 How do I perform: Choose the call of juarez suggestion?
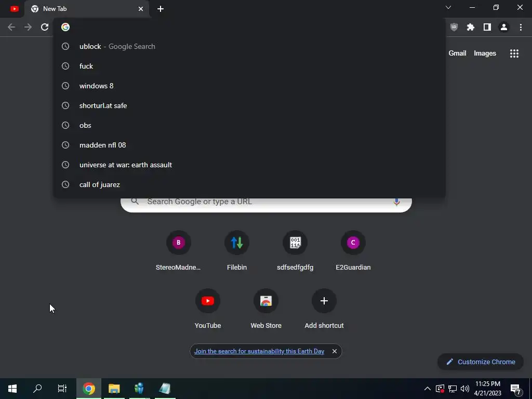point(249,184)
